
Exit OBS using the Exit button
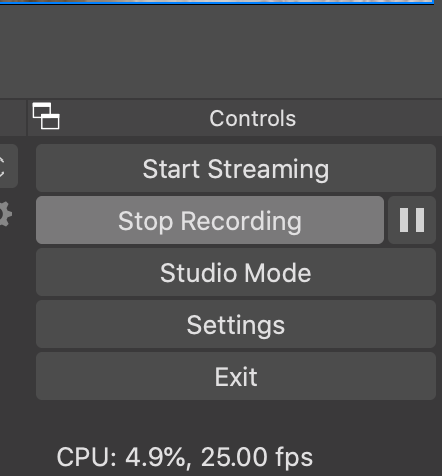236,376
